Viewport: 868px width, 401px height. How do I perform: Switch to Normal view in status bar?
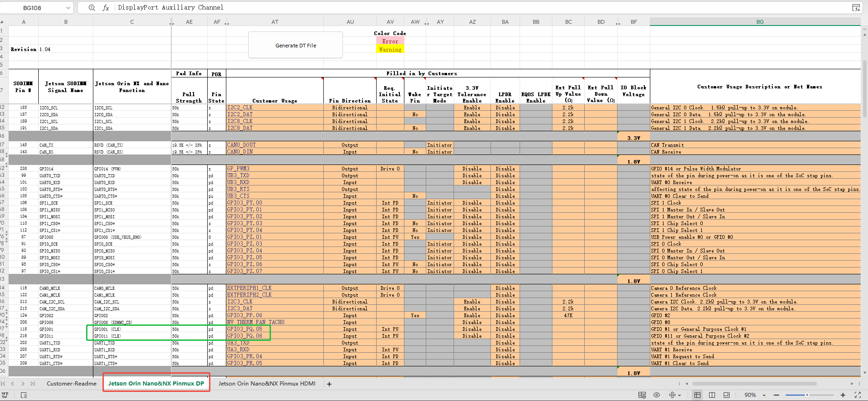[x=697, y=395]
